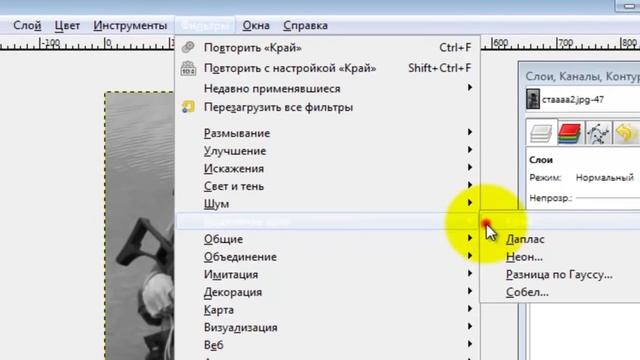Expand arrow next to Недавно применявшиеся
Screen dimensions: 640x360
click(470, 87)
